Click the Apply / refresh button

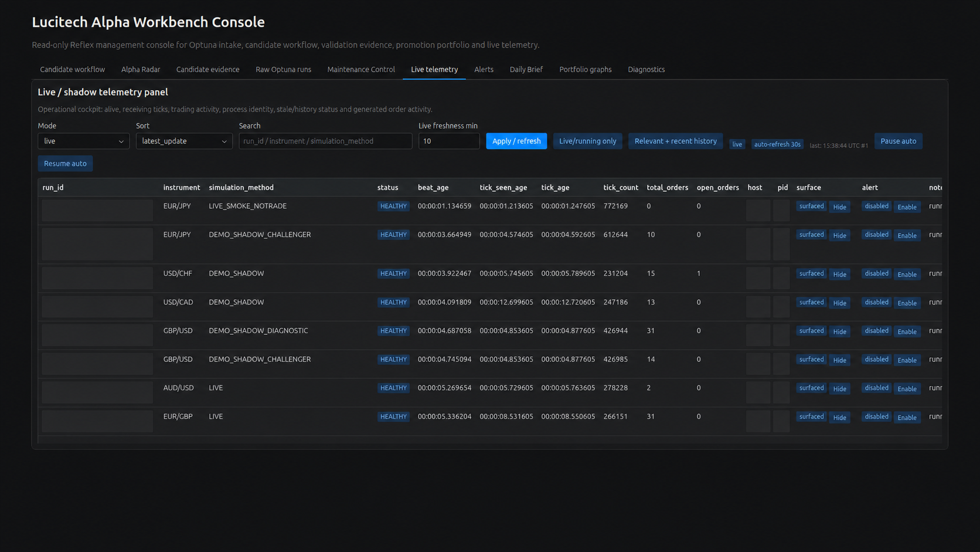coord(516,141)
